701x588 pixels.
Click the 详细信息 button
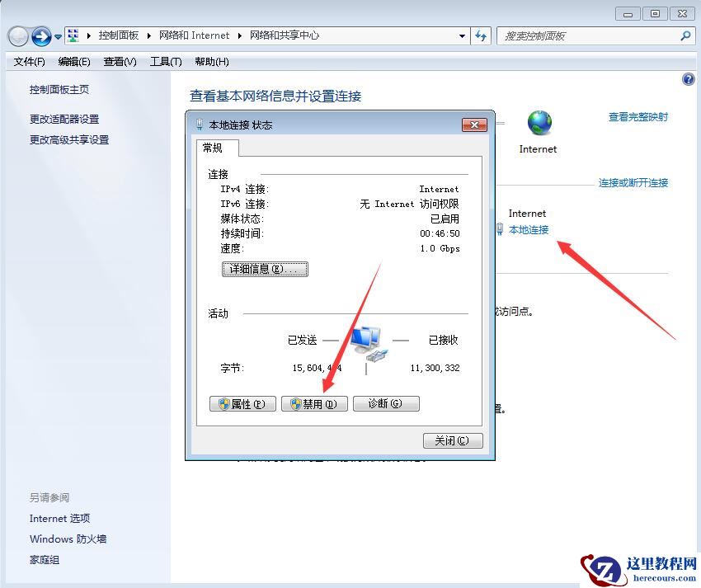pos(265,268)
